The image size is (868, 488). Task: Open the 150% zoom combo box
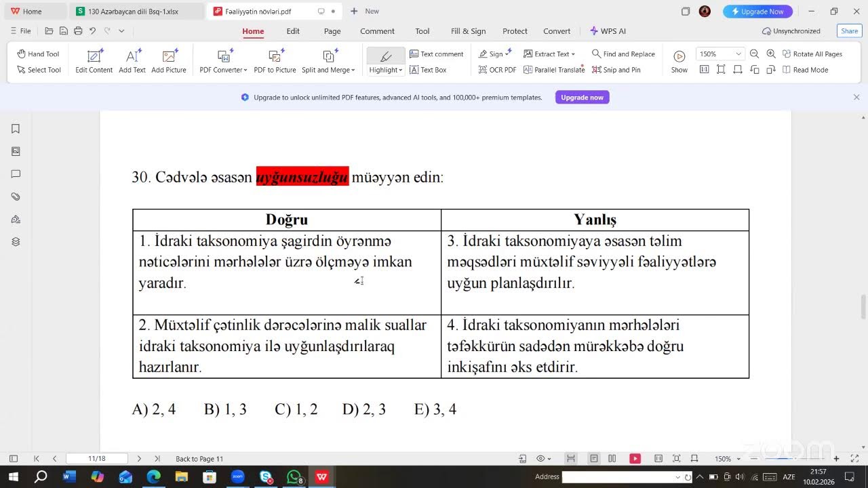tap(719, 54)
